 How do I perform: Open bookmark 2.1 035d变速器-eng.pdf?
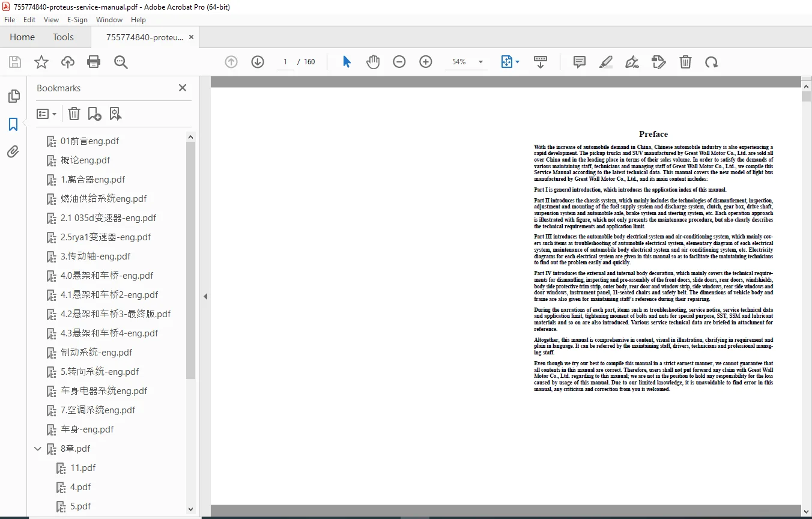[x=108, y=218]
